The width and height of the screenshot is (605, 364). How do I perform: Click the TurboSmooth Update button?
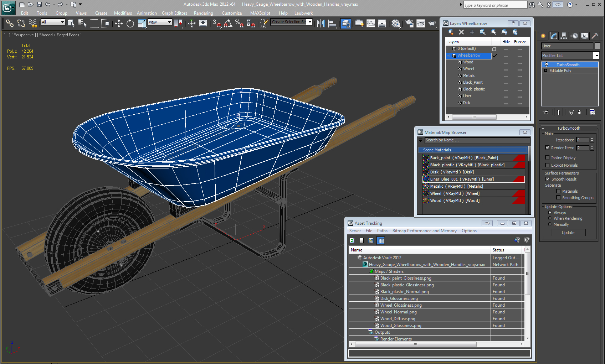click(568, 233)
